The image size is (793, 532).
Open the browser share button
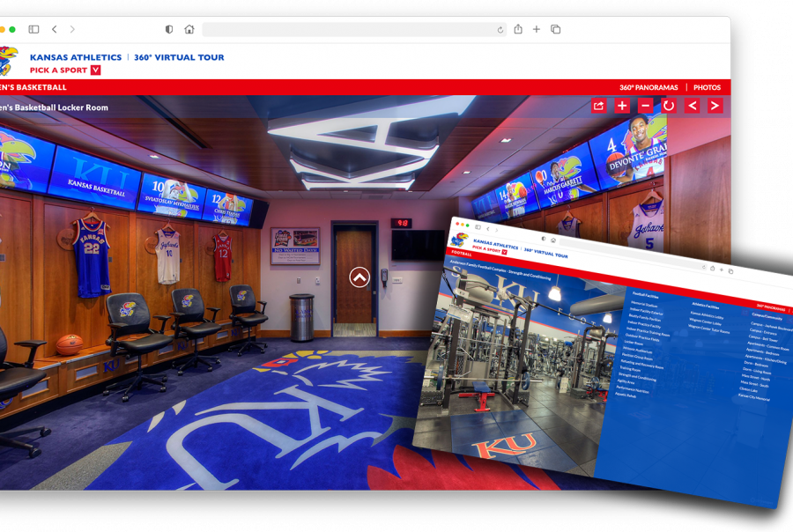[518, 29]
